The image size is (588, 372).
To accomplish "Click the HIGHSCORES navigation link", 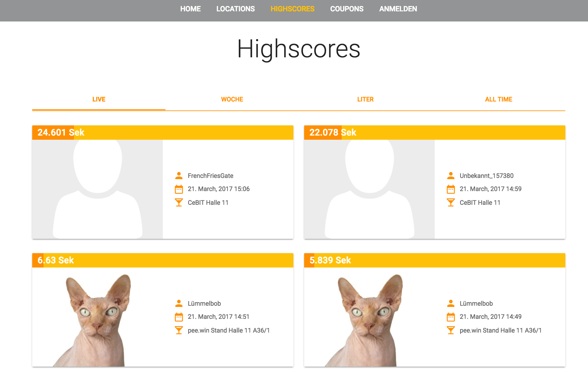I will click(293, 9).
